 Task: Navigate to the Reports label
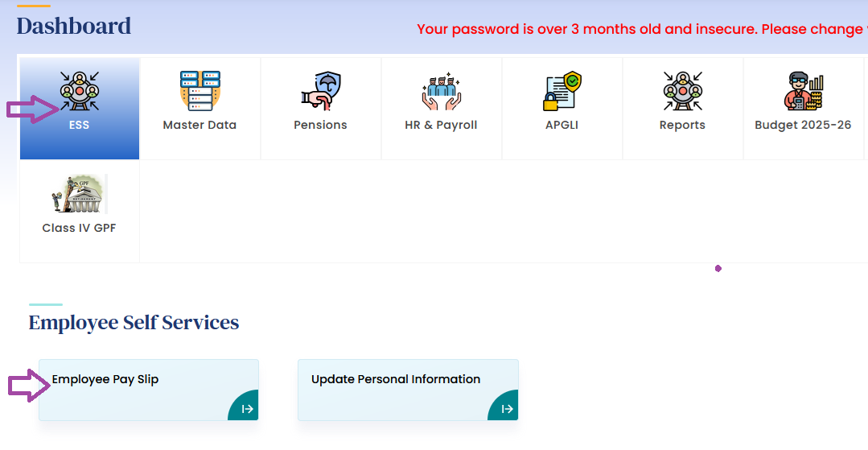682,125
